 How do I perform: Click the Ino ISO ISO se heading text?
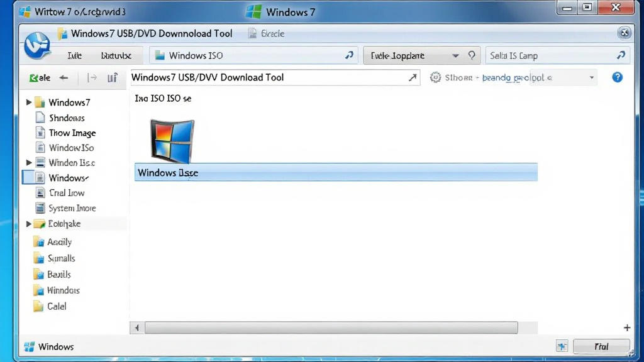pyautogui.click(x=163, y=99)
